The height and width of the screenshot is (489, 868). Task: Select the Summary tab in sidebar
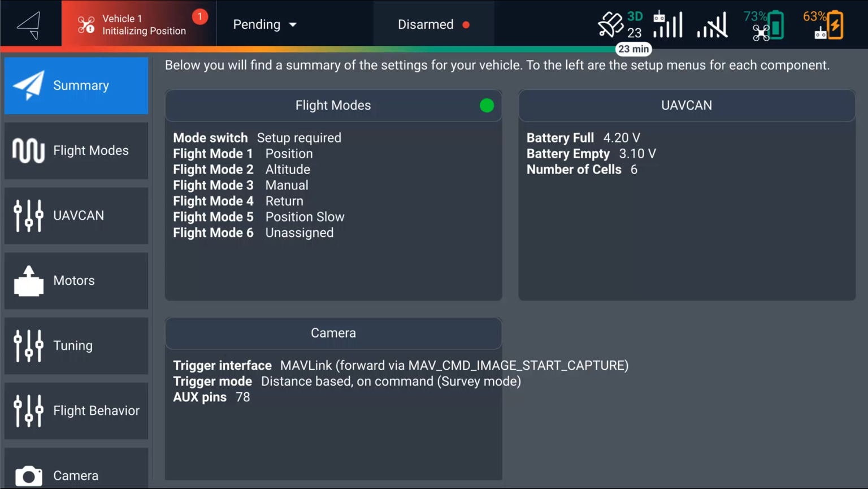tap(76, 85)
